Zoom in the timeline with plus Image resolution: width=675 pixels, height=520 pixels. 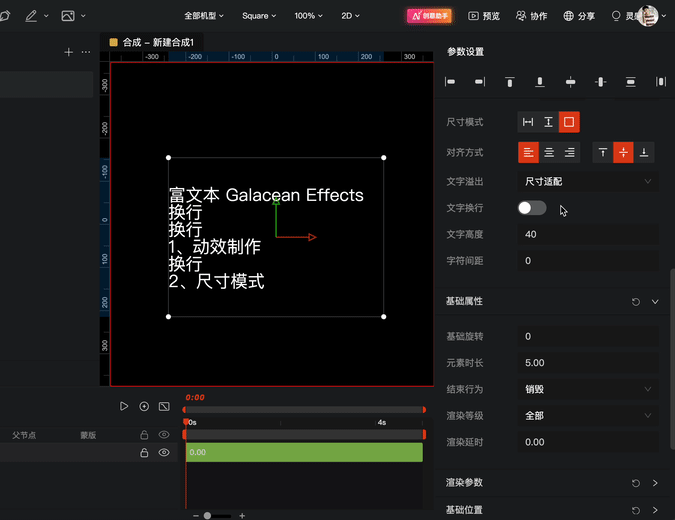pyautogui.click(x=242, y=516)
